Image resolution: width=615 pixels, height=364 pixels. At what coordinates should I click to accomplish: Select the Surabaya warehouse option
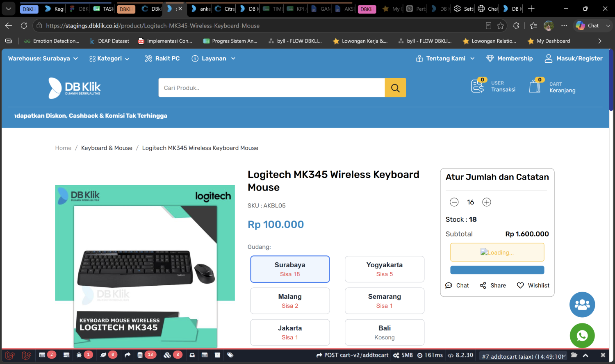[x=290, y=269]
